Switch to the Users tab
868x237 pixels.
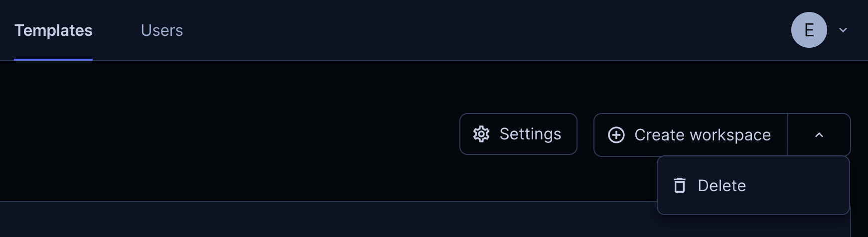point(162,30)
